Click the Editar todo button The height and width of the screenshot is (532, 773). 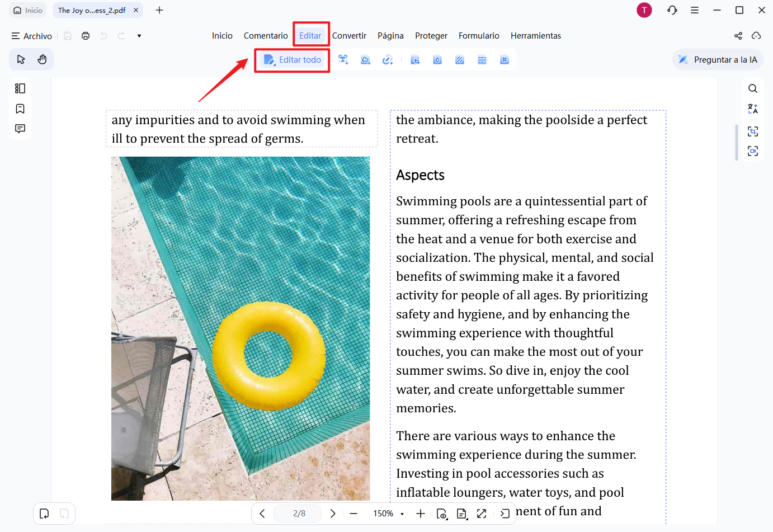pos(293,60)
